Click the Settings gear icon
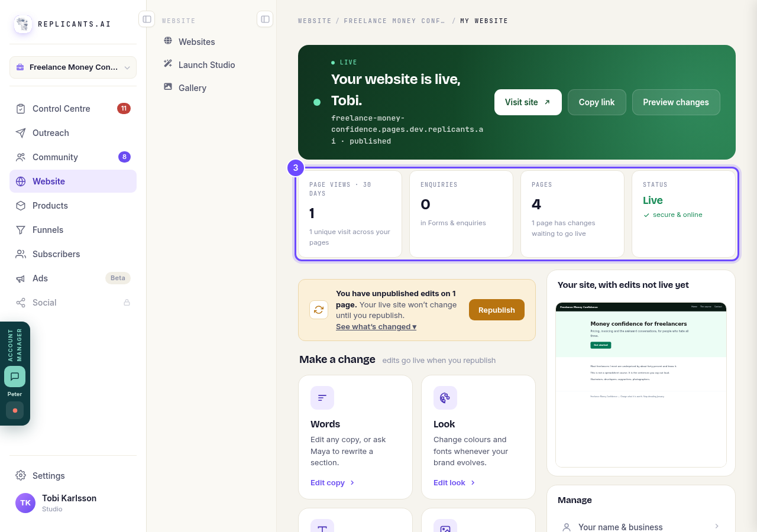Image resolution: width=757 pixels, height=532 pixels. pyautogui.click(x=21, y=476)
